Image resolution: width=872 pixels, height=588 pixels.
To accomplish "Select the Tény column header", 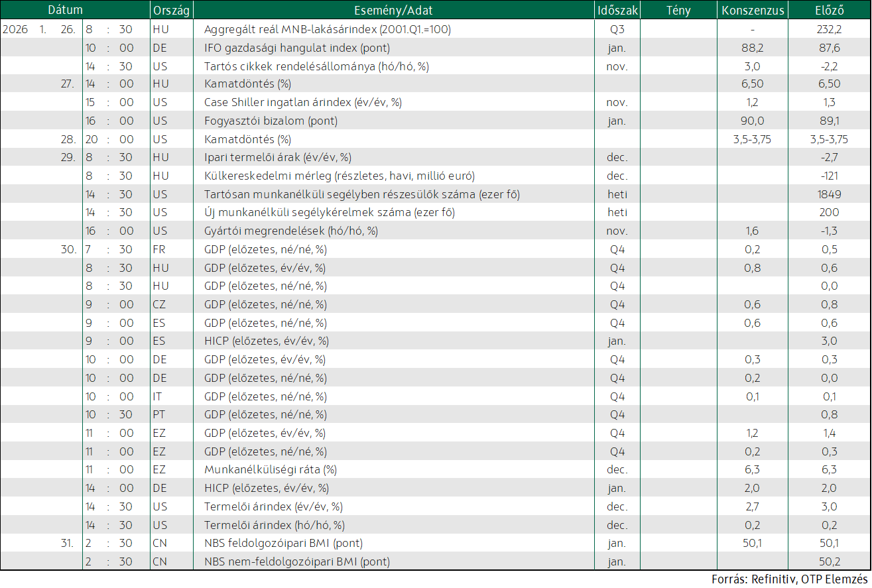I will coord(678,11).
